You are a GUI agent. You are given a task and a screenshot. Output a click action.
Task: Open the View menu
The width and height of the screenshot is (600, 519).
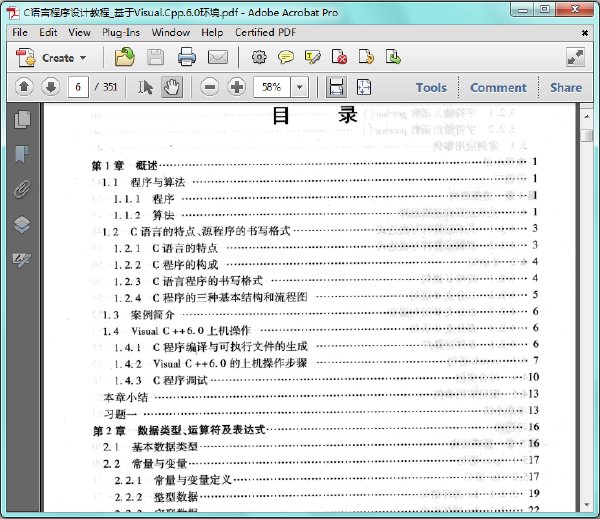[x=80, y=33]
